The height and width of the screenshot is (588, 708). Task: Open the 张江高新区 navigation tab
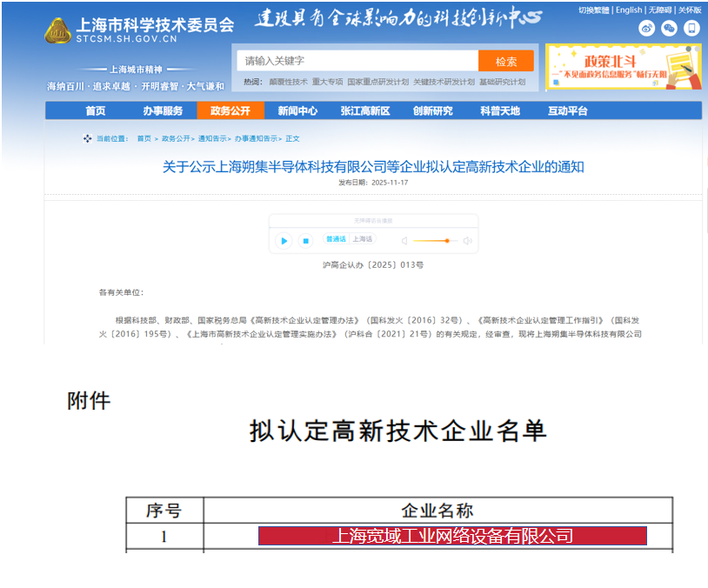coord(365,110)
